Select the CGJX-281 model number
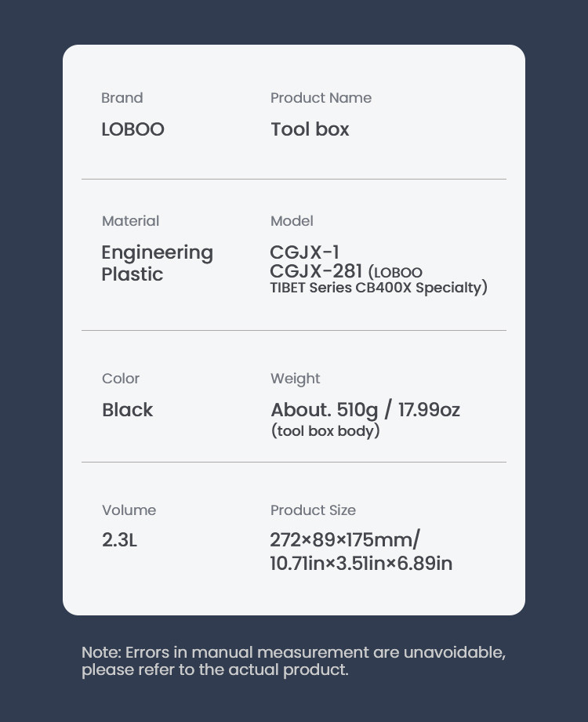 click(315, 271)
